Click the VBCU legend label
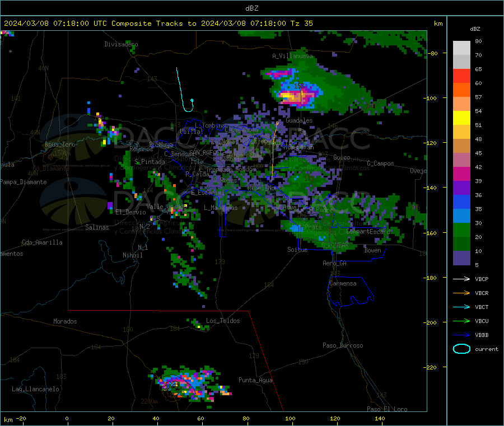 [x=482, y=321]
